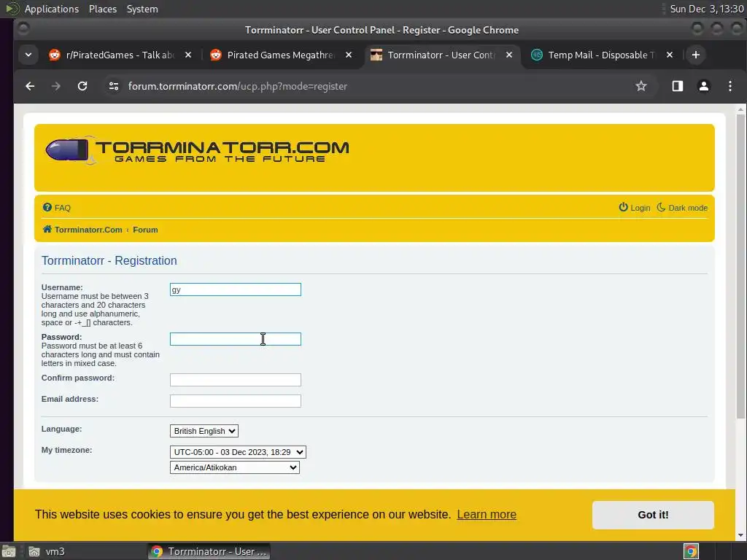Click the clock showing Sun Dec 3
The width and height of the screenshot is (747, 560).
[707, 9]
